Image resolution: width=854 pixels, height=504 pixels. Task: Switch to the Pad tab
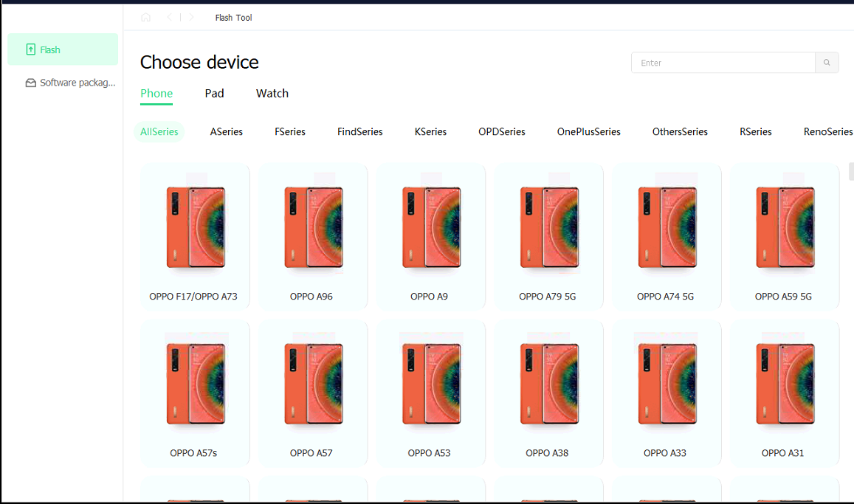coord(215,93)
